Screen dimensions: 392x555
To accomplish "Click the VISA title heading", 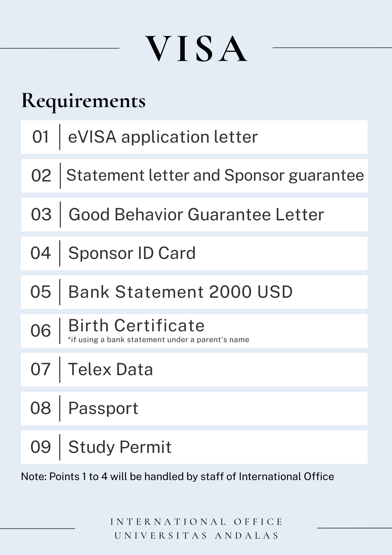I will point(196,49).
